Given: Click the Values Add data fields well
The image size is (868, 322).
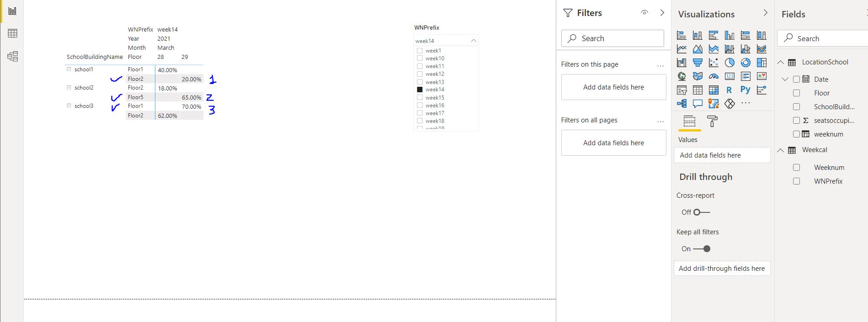Looking at the screenshot, I should [722, 155].
